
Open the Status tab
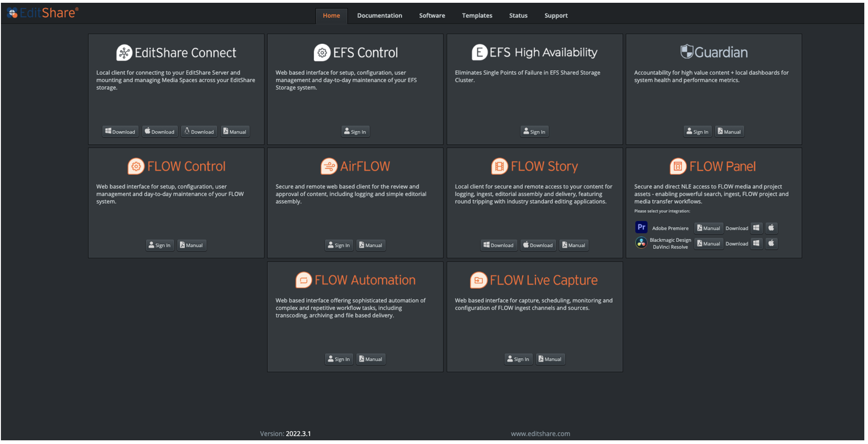(x=518, y=16)
